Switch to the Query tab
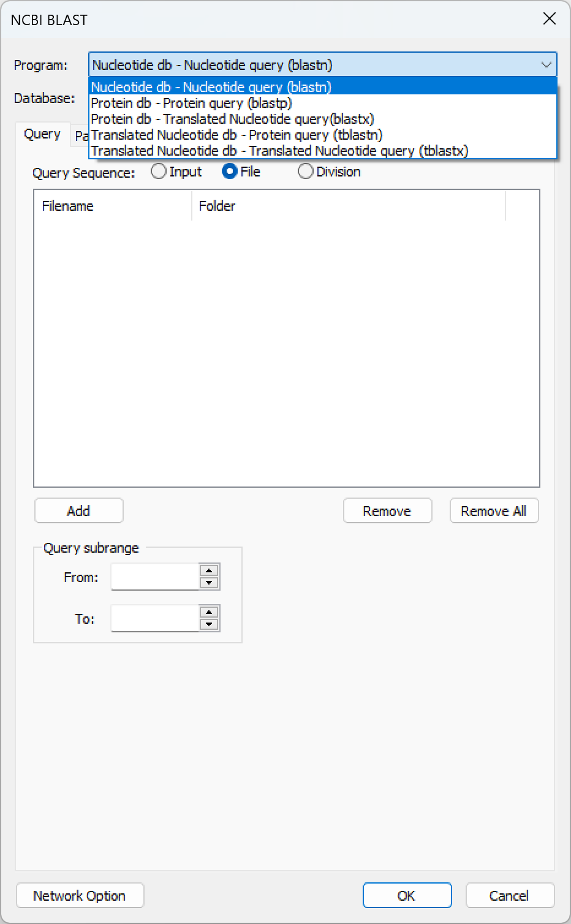The height and width of the screenshot is (924, 571). click(x=42, y=134)
